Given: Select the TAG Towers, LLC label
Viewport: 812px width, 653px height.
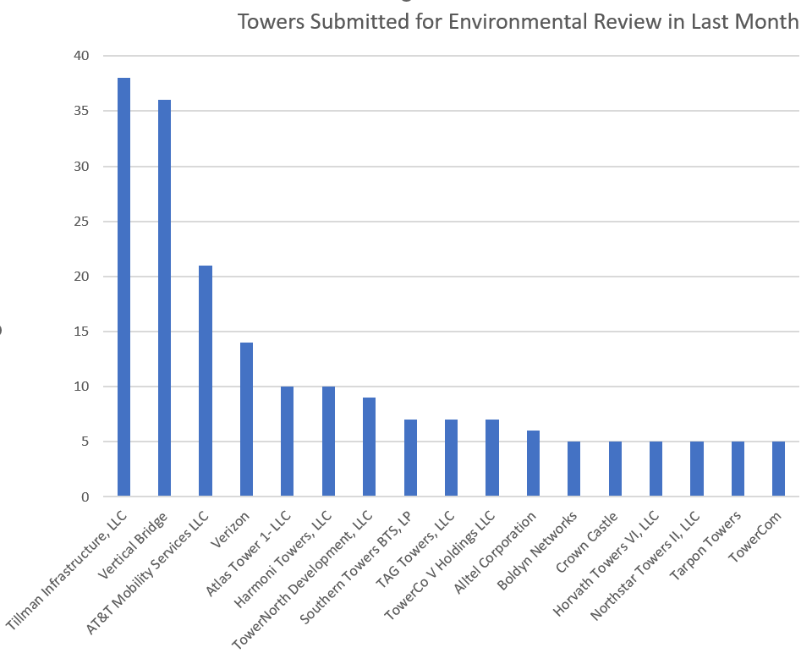Looking at the screenshot, I should (x=414, y=550).
